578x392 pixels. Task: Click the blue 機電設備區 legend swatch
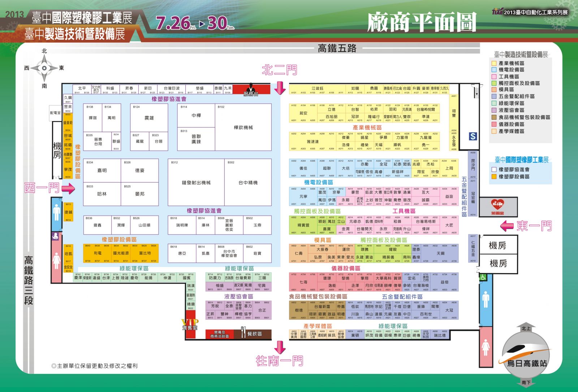494,70
